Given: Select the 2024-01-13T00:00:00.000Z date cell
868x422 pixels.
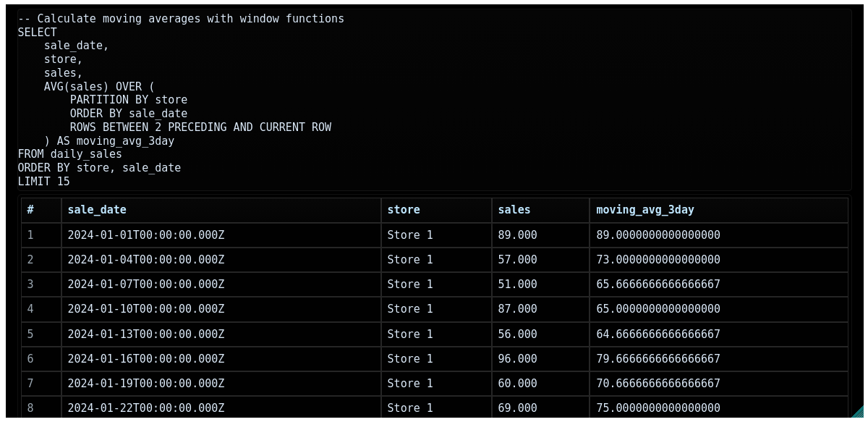Looking at the screenshot, I should point(221,334).
